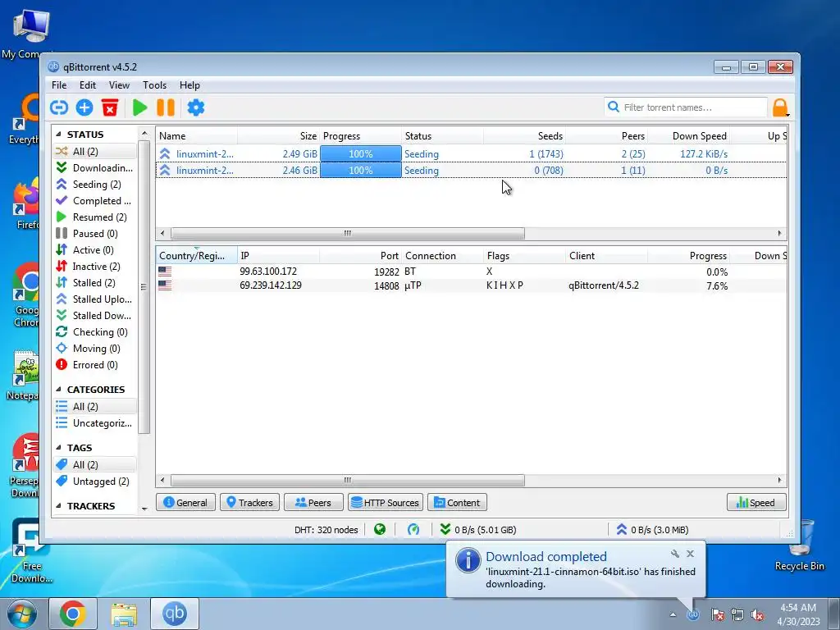The width and height of the screenshot is (840, 630).
Task: Open Windows Explorer from the taskbar
Action: [x=124, y=614]
